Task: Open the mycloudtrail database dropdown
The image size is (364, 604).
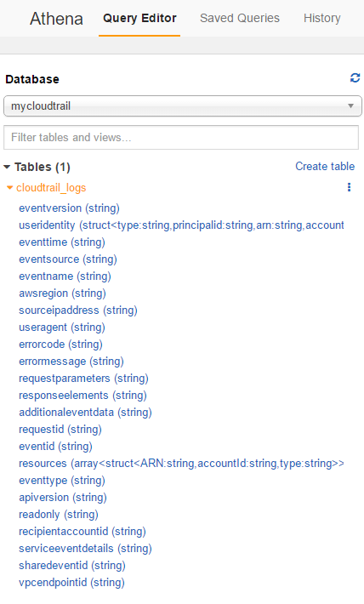Action: (x=183, y=106)
